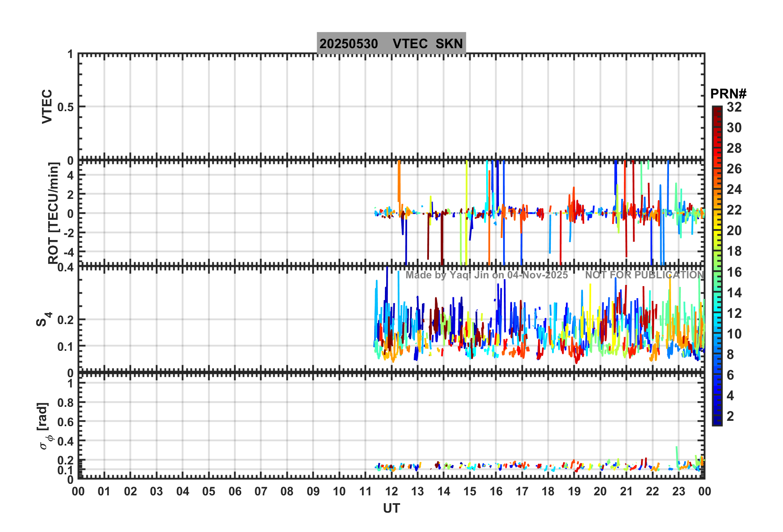Click x-axis tick label 23
Screen dimensions: 783x532
678,491
